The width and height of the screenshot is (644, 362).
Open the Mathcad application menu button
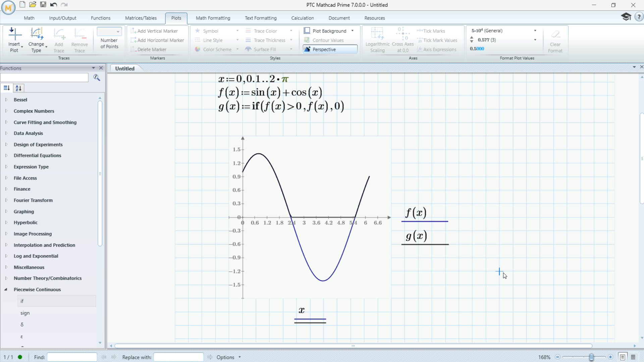point(8,7)
